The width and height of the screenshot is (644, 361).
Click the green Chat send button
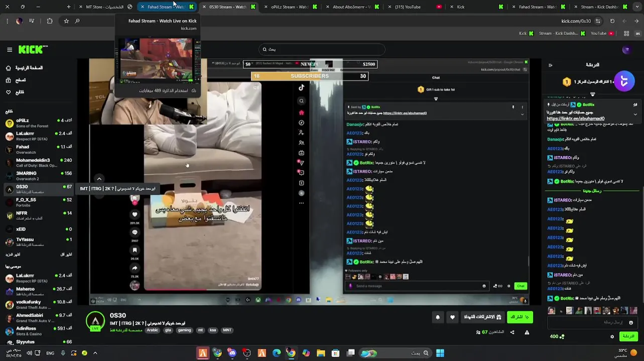coord(628,336)
